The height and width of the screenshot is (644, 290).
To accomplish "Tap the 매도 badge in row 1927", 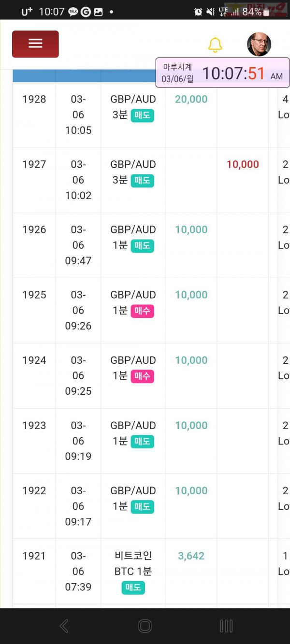I will click(x=142, y=180).
